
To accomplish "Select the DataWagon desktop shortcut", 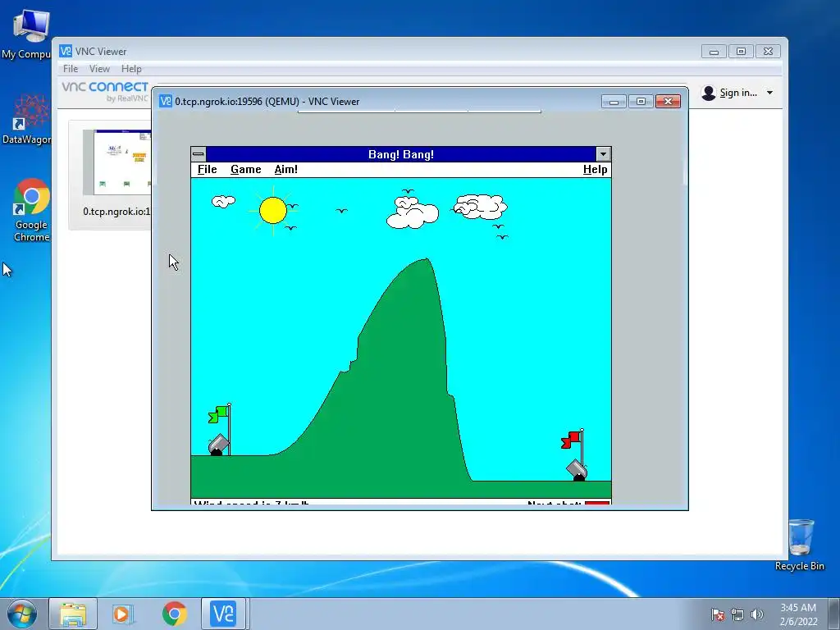I will coord(27,119).
